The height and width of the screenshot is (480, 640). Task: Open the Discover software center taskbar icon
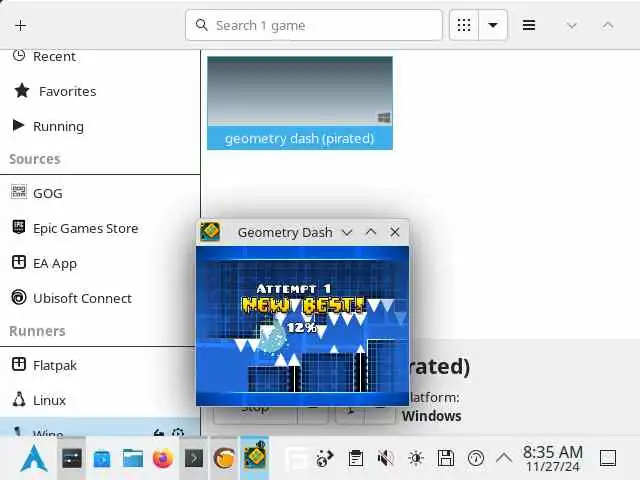[x=102, y=458]
